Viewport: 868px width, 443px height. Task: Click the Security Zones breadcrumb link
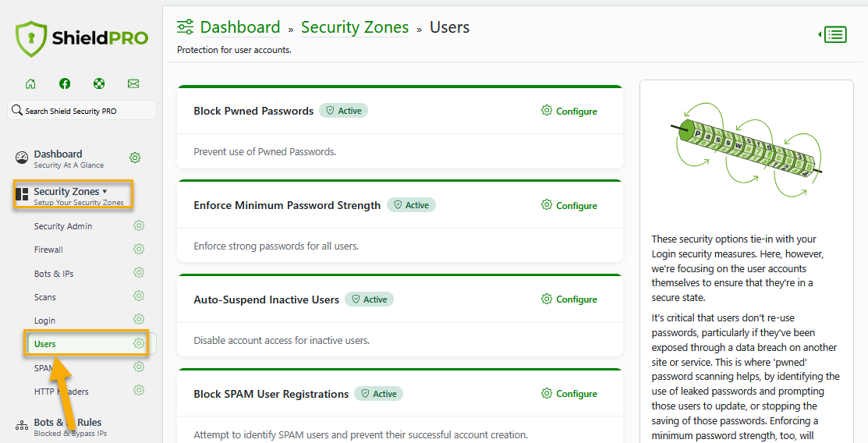pos(355,27)
